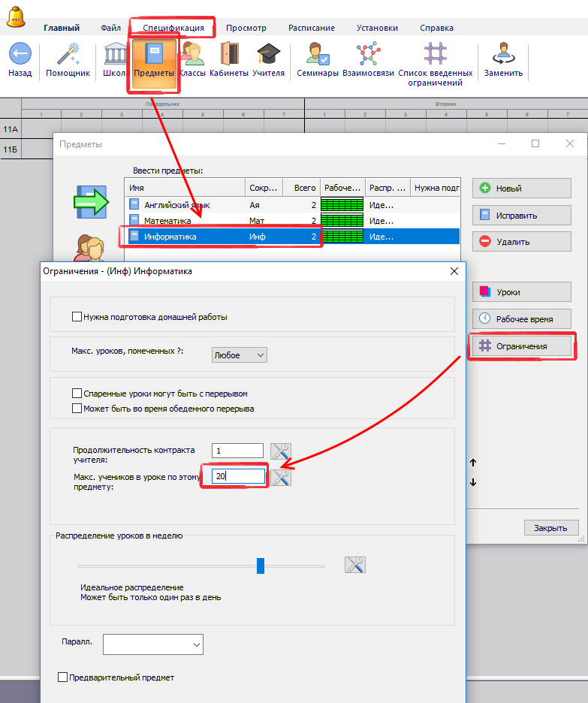Open the Помощник wizard tool
Image resolution: width=588 pixels, height=703 pixels.
click(x=68, y=56)
